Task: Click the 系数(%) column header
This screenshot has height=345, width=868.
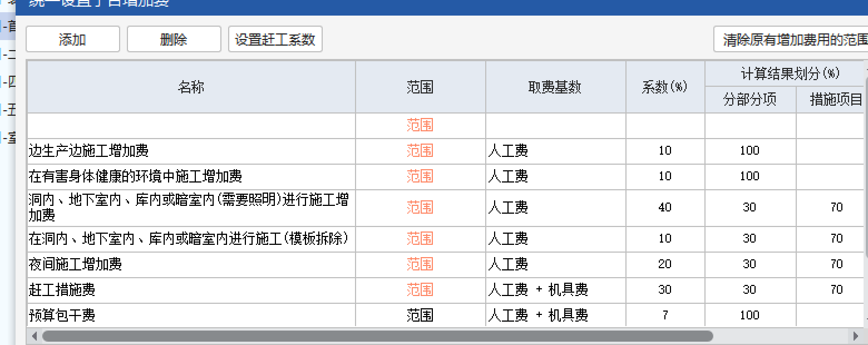Action: [665, 86]
